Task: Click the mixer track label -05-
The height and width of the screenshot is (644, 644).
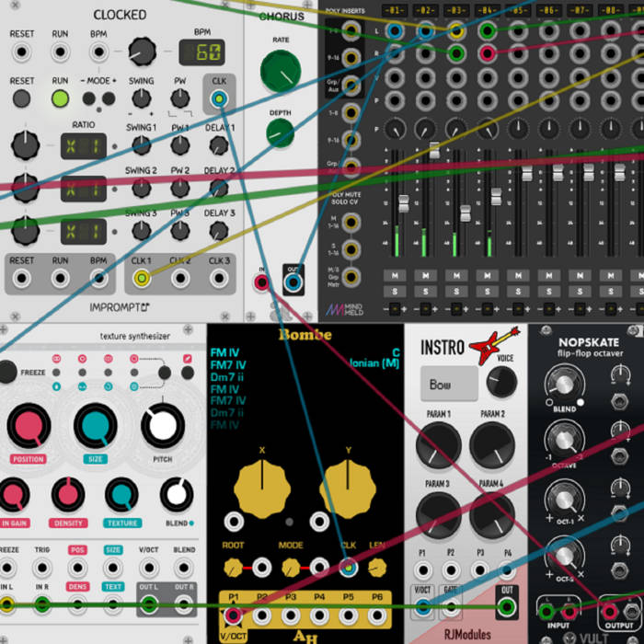Action: (516, 11)
